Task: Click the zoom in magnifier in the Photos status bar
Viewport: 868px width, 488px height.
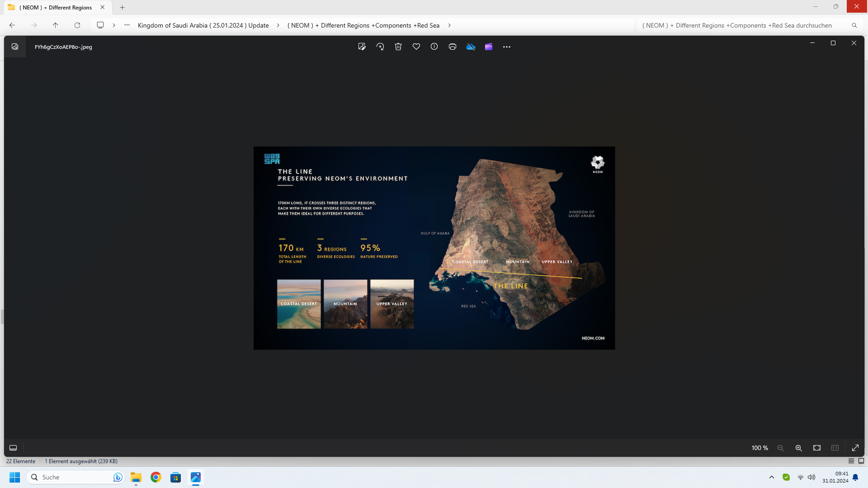Action: point(799,448)
